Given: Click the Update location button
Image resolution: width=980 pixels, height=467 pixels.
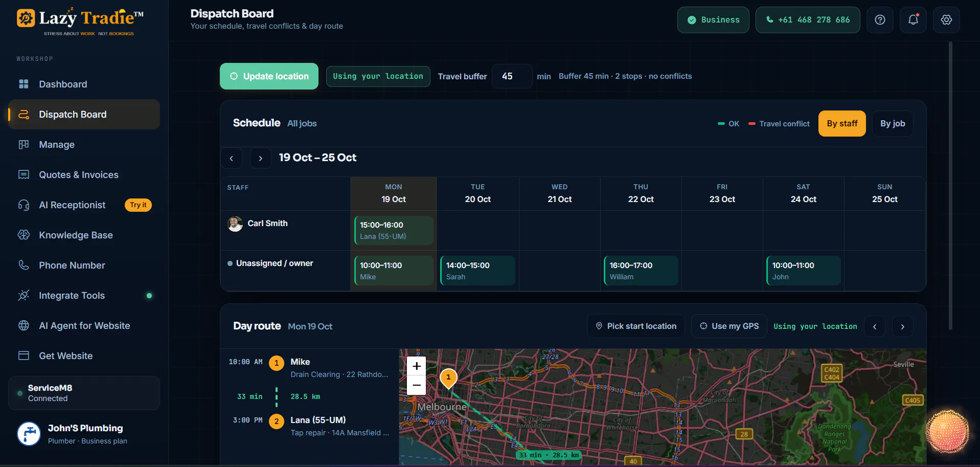Looking at the screenshot, I should (269, 76).
